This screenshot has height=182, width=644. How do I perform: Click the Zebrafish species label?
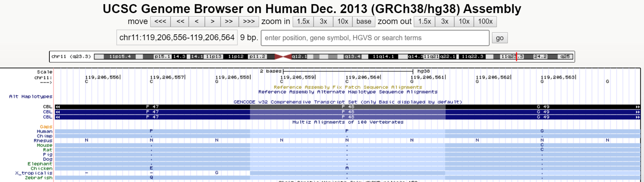point(39,177)
